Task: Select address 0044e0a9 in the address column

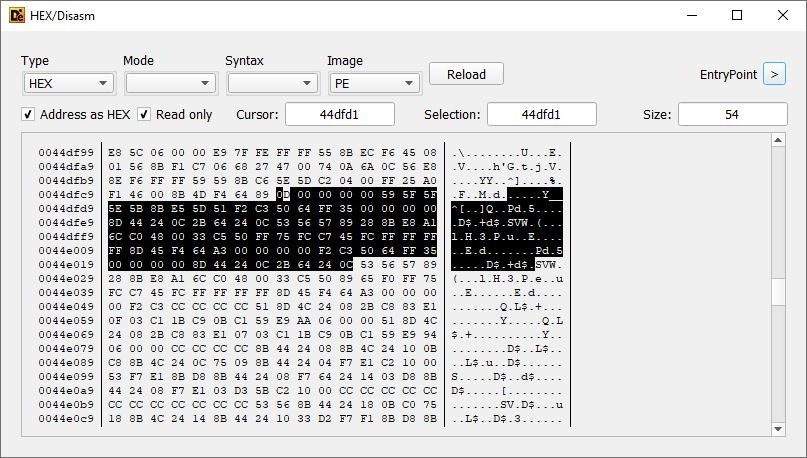Action: (x=66, y=391)
